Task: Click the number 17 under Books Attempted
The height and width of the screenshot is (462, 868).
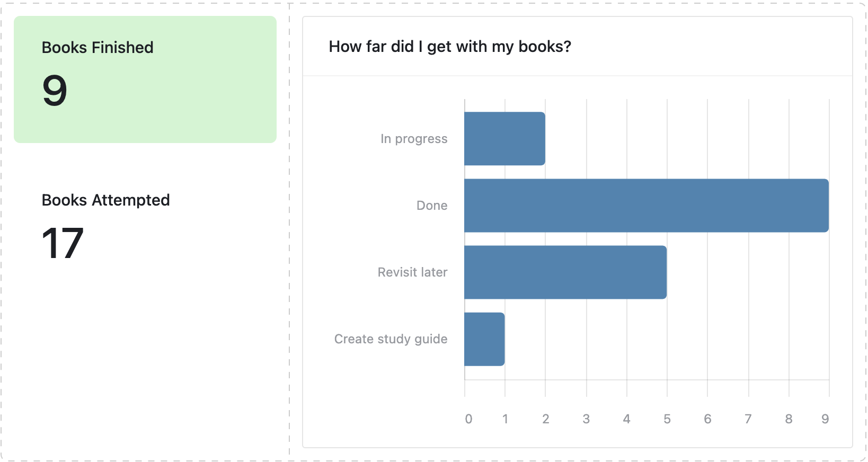Action: (63, 244)
